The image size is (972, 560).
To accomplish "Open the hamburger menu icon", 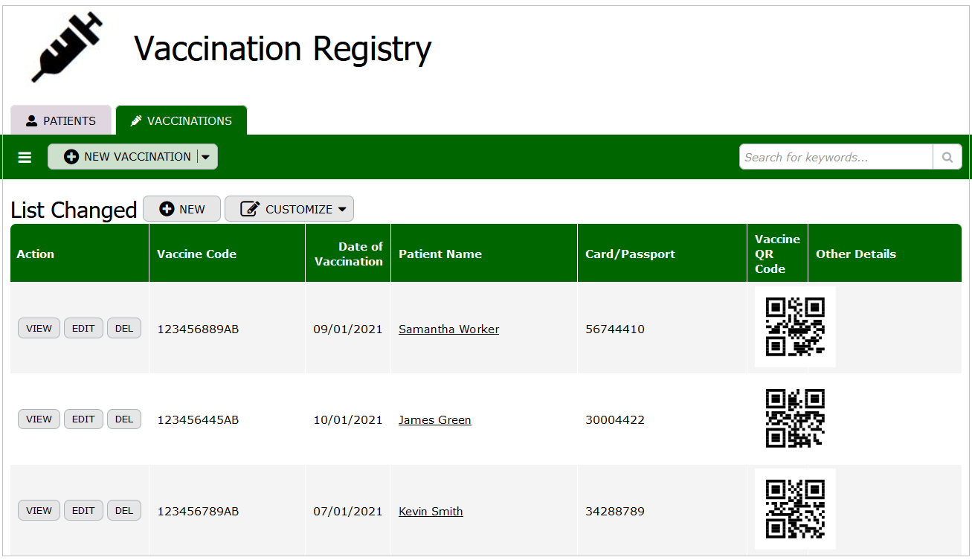I will pyautogui.click(x=25, y=157).
